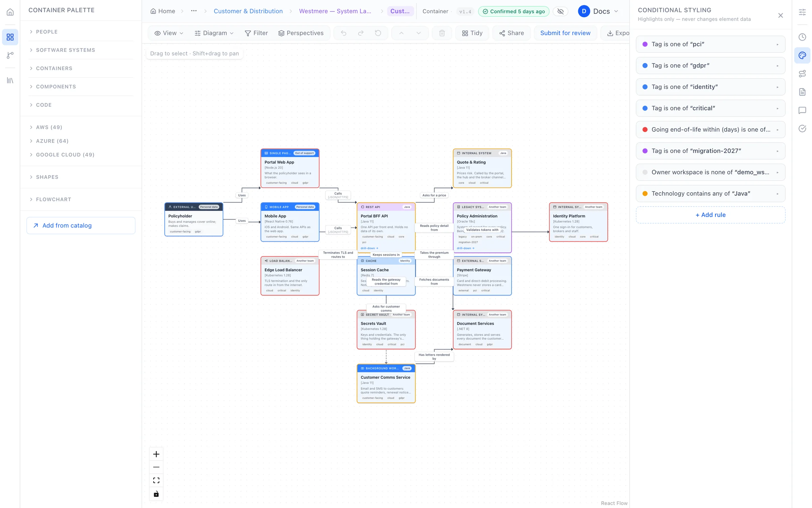This screenshot has width=812, height=508.
Task: Open the Diagram dropdown
Action: click(214, 33)
